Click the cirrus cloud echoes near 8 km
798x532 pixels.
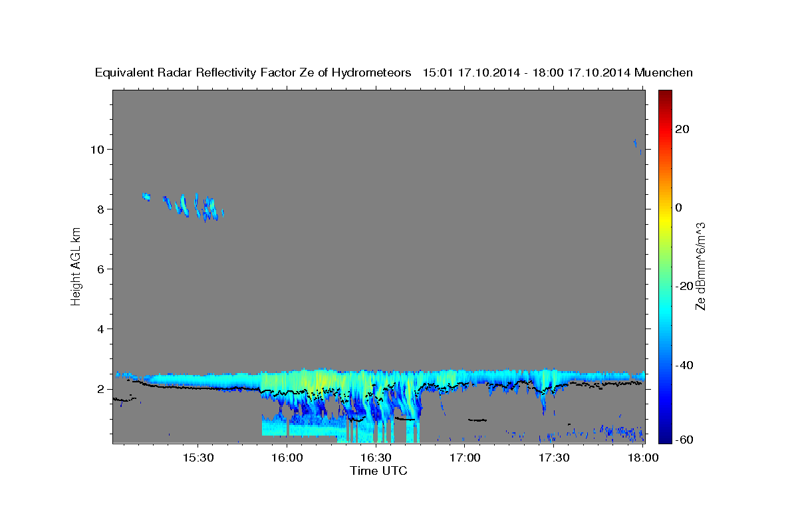tap(184, 205)
